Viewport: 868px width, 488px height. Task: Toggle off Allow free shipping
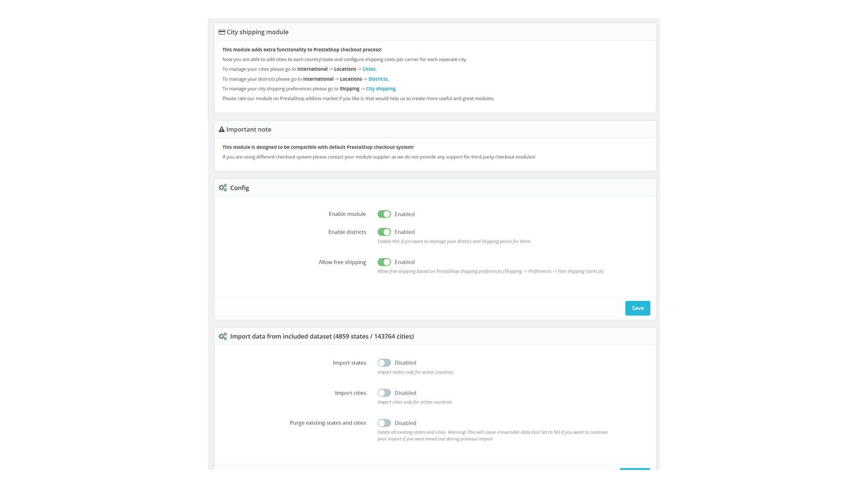(x=384, y=262)
